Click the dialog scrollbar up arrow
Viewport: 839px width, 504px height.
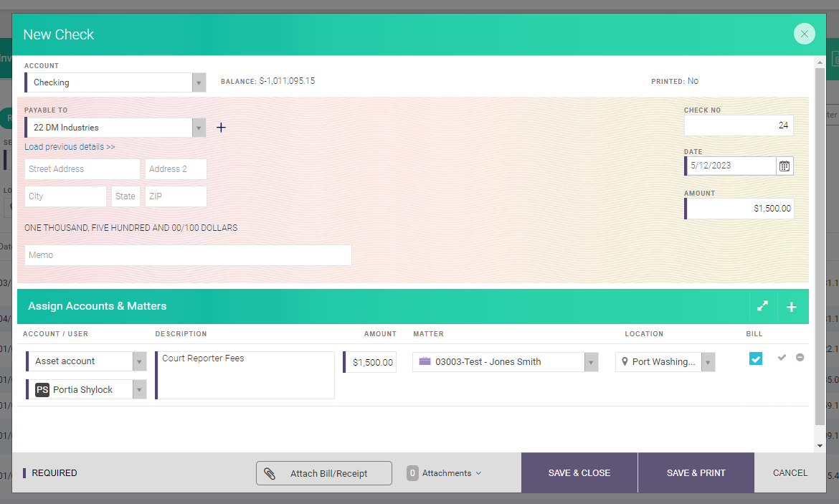[820, 62]
